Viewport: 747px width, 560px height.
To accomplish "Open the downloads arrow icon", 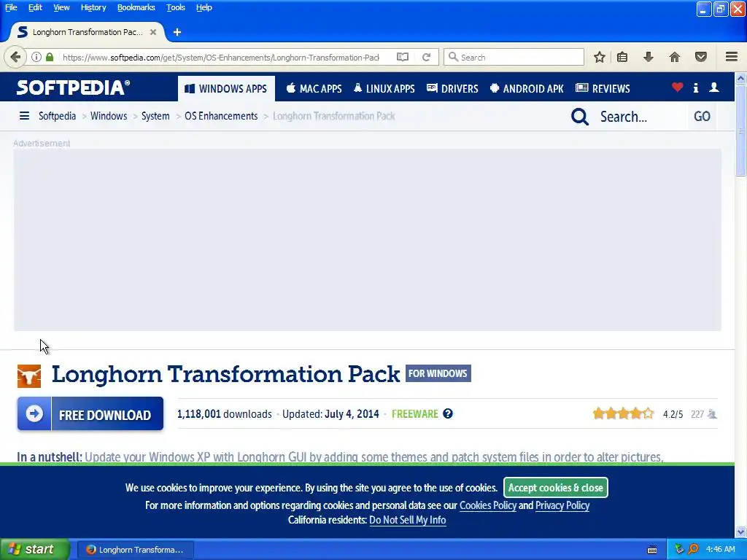I will coord(649,57).
